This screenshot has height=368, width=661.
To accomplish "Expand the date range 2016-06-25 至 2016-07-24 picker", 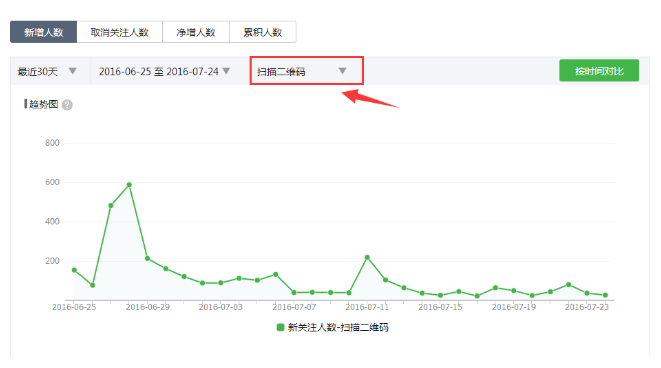I will [x=164, y=72].
